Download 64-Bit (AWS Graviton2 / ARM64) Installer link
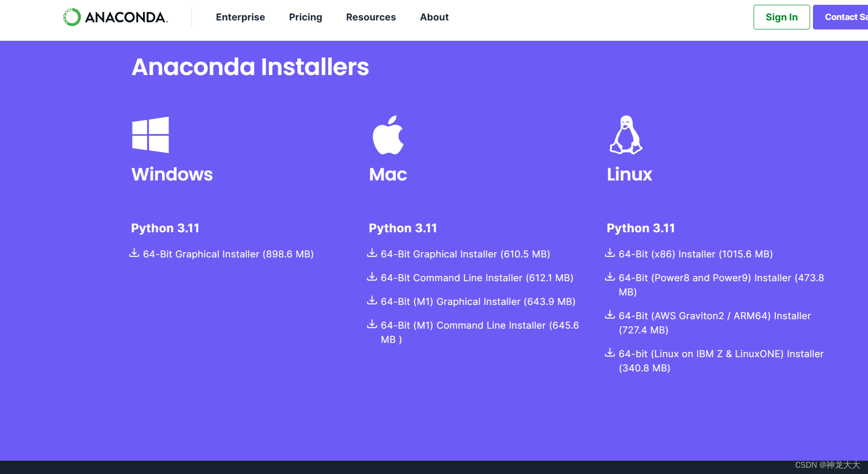This screenshot has height=474, width=868. click(x=715, y=323)
